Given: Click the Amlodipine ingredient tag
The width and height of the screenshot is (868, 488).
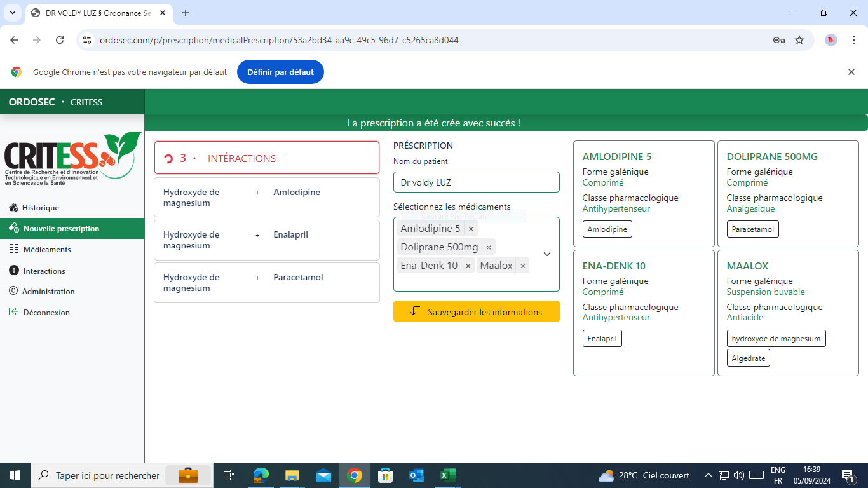Looking at the screenshot, I should point(607,229).
